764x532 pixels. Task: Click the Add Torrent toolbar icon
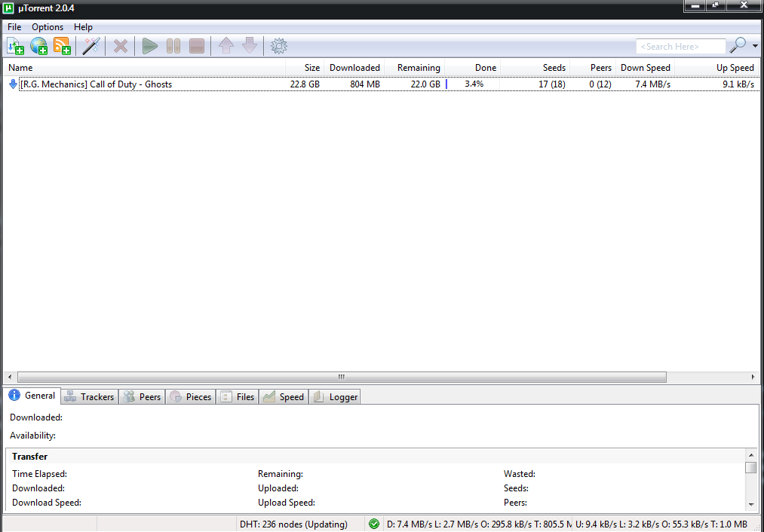[x=16, y=46]
